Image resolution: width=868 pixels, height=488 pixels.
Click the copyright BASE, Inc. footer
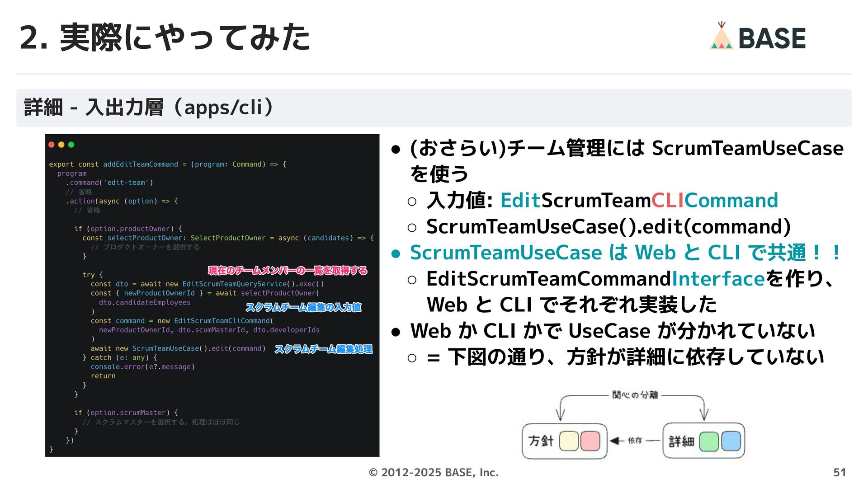tap(434, 473)
